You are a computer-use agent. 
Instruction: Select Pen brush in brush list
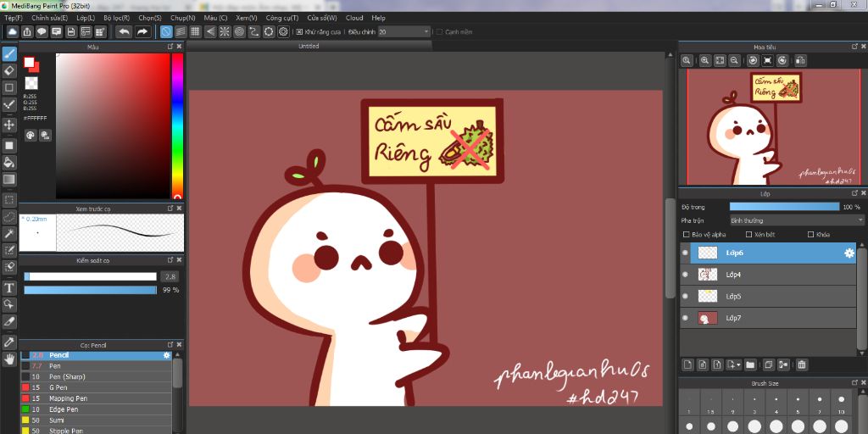[96, 366]
